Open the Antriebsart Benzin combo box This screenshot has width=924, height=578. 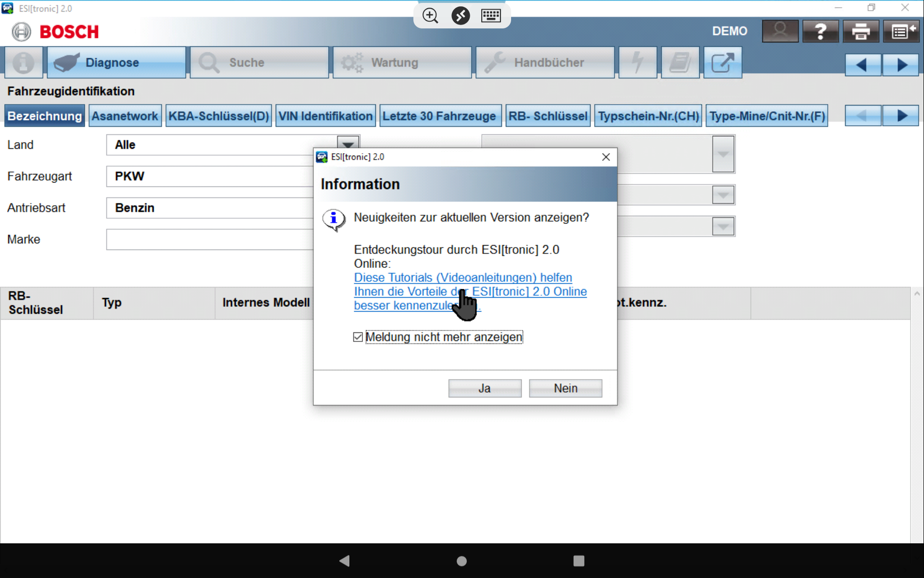(x=210, y=208)
